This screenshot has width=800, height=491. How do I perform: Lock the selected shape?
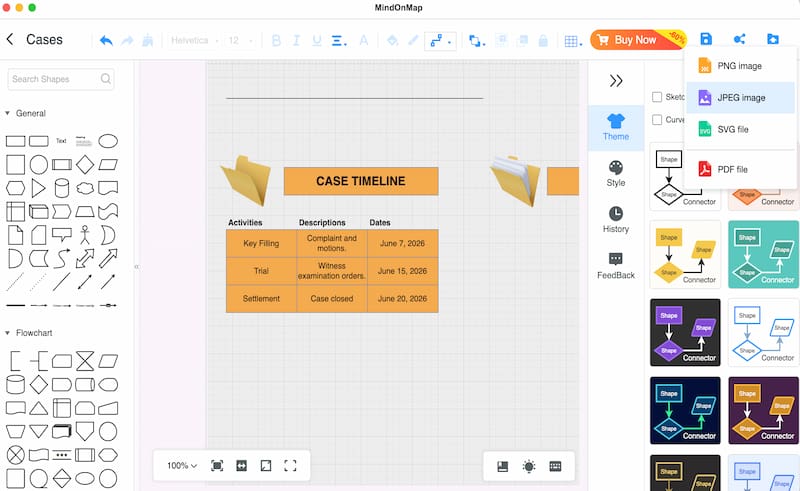point(543,41)
